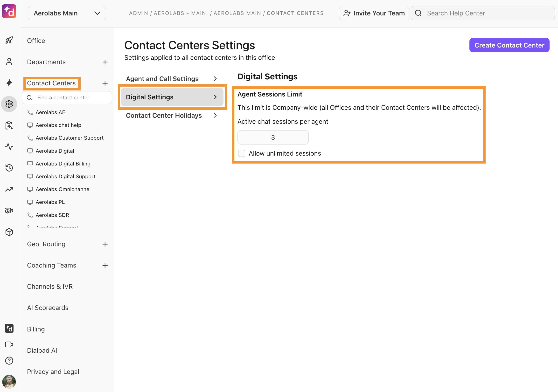
Task: Click the monitor icon beside Aerolabs chat help
Action: (30, 125)
